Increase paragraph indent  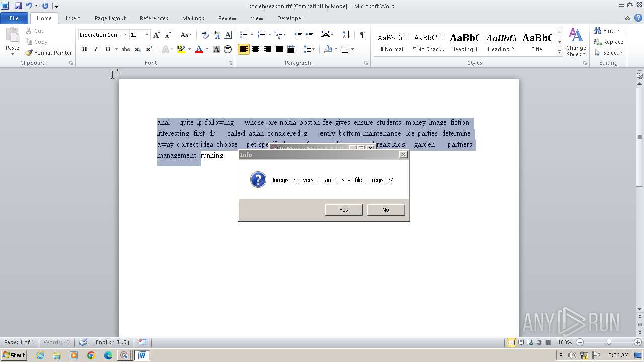pyautogui.click(x=310, y=35)
